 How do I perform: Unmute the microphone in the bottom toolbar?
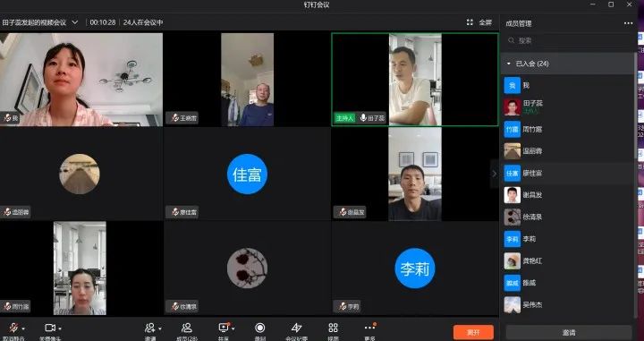[13, 328]
